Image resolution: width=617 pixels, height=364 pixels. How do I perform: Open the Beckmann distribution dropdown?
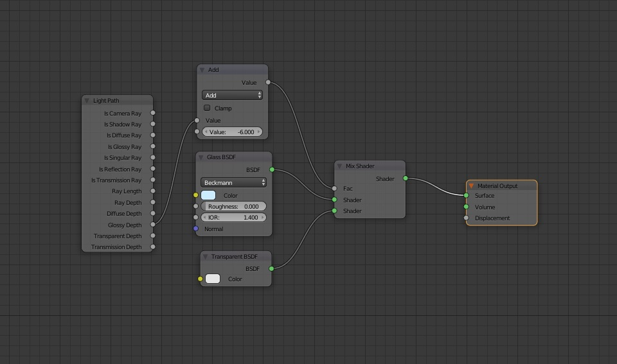[233, 182]
